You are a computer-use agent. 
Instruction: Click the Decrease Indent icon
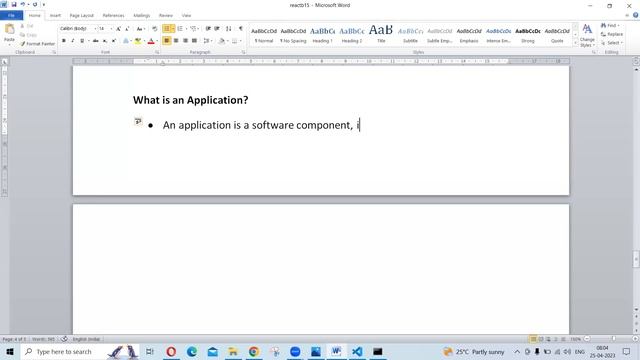208,29
